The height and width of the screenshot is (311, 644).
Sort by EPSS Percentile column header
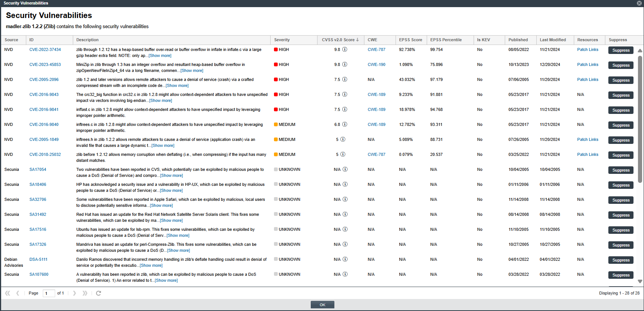click(x=446, y=40)
